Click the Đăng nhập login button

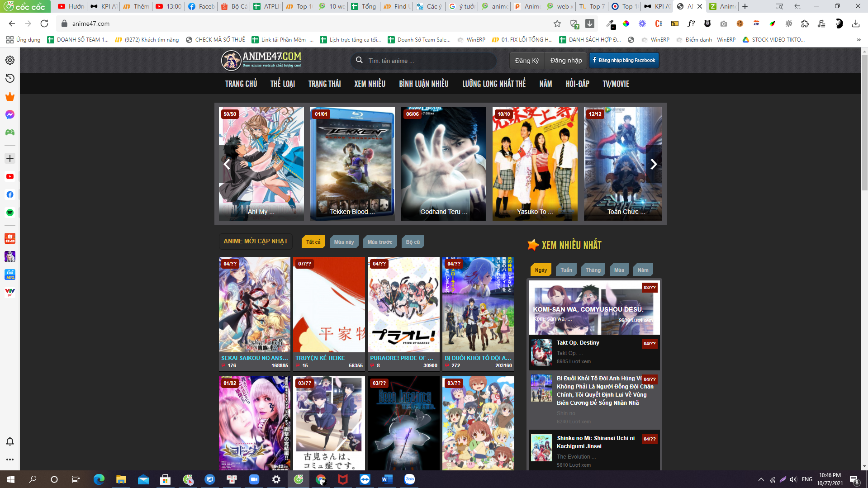pyautogui.click(x=566, y=60)
